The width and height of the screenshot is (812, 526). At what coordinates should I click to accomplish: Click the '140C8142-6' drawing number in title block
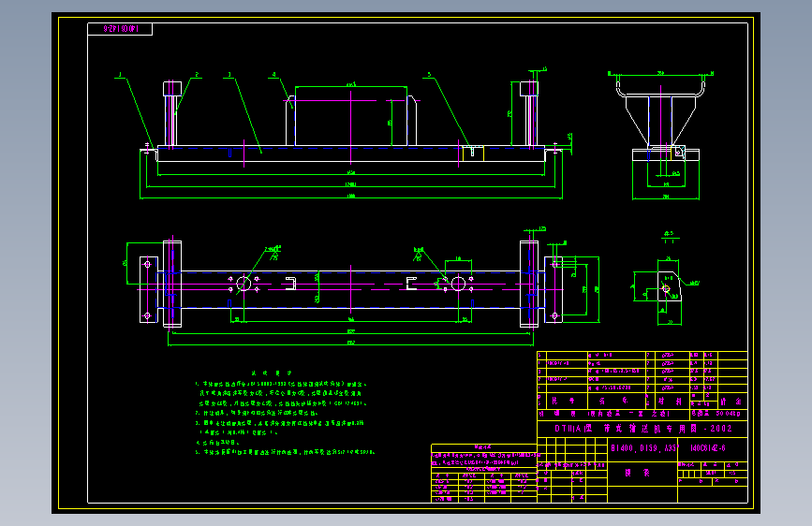(708, 448)
